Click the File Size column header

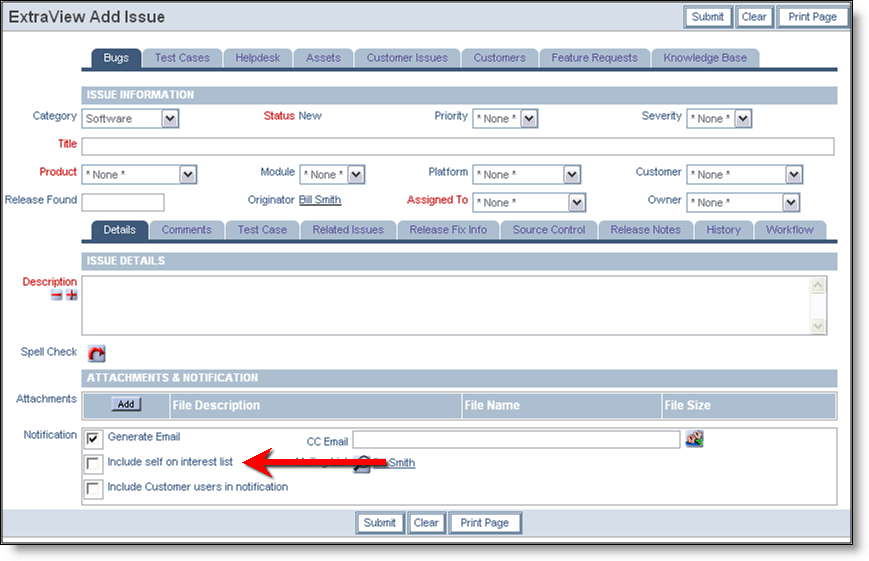[x=749, y=405]
